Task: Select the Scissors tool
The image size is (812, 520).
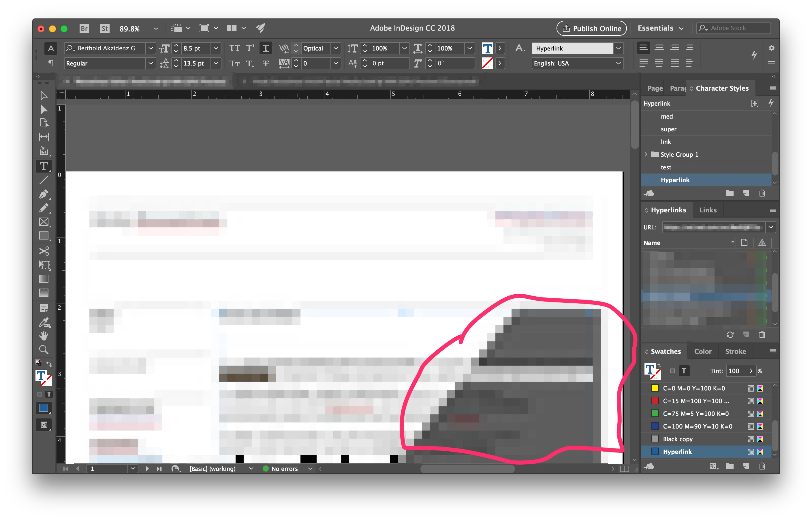Action: 44,251
